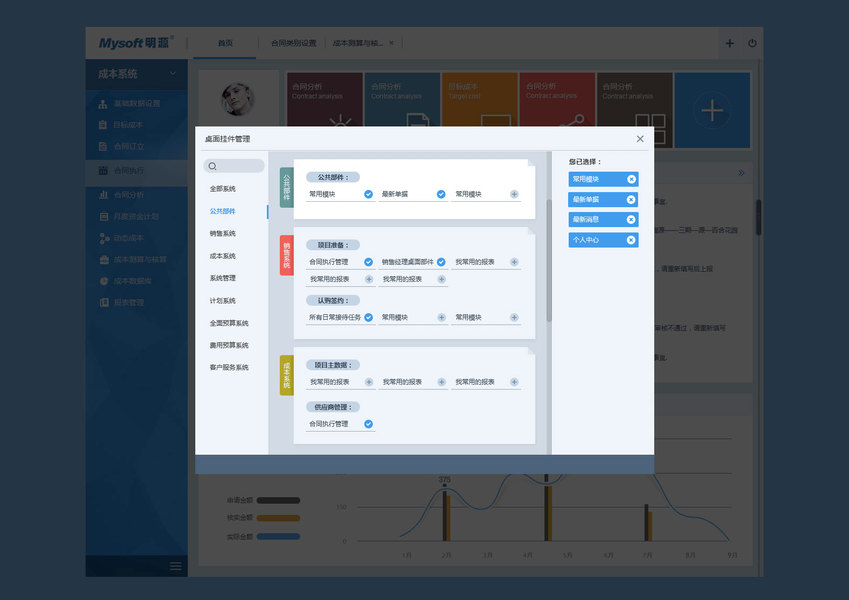This screenshot has width=849, height=600.
Task: Click the 月度资金计划 sidebar icon
Action: pyautogui.click(x=104, y=217)
